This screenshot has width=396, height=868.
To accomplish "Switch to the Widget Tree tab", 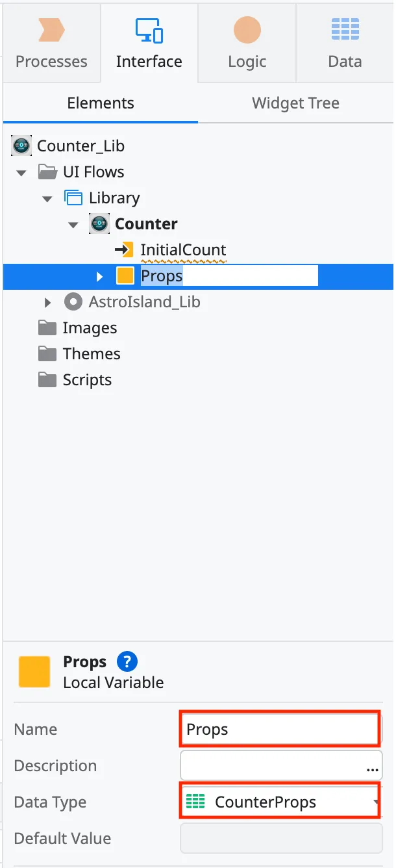I will (x=295, y=103).
